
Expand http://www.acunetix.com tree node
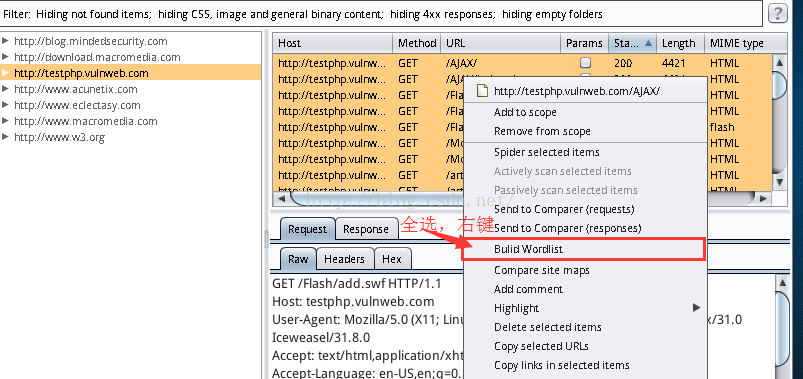point(6,89)
